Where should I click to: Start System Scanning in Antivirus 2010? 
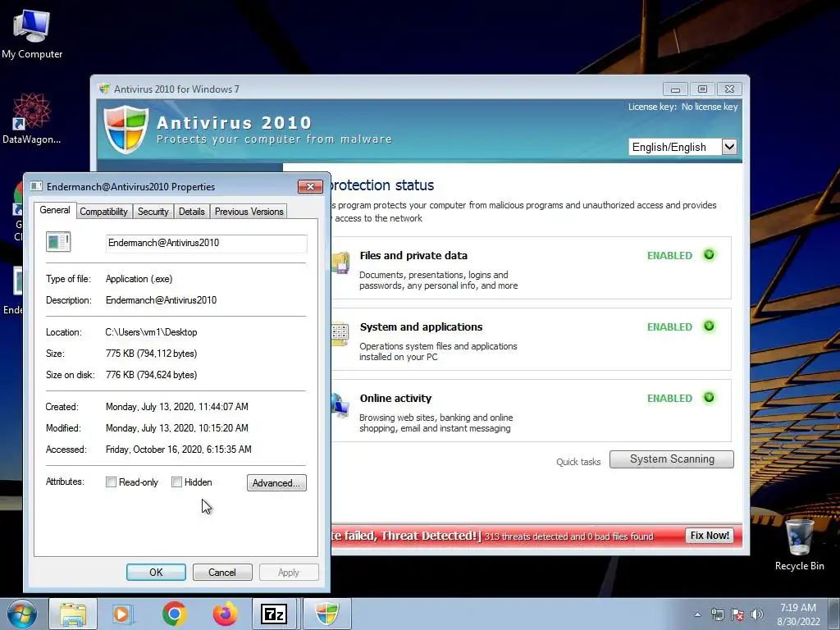[x=672, y=459]
